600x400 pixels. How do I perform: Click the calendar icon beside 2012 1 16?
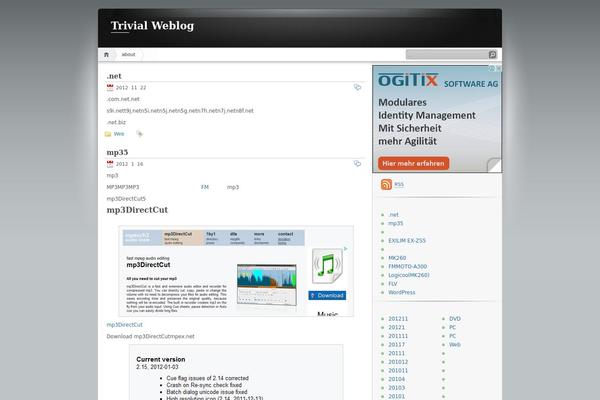[x=110, y=164]
